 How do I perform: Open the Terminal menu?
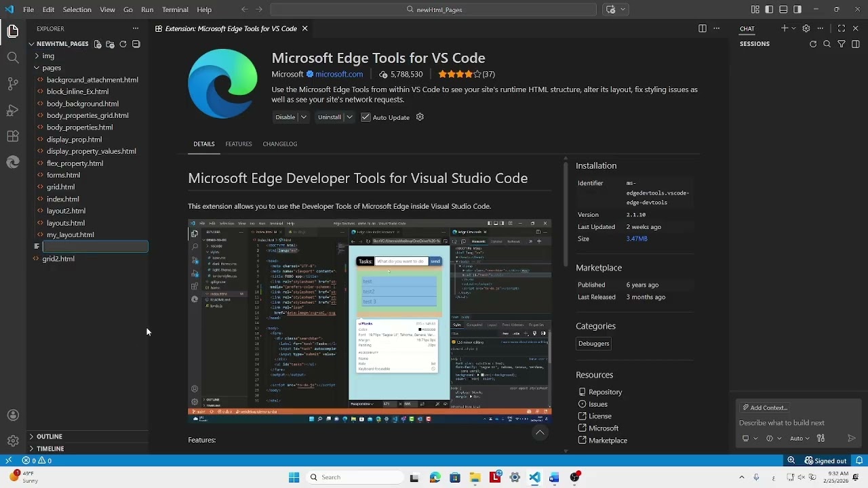pyautogui.click(x=175, y=9)
